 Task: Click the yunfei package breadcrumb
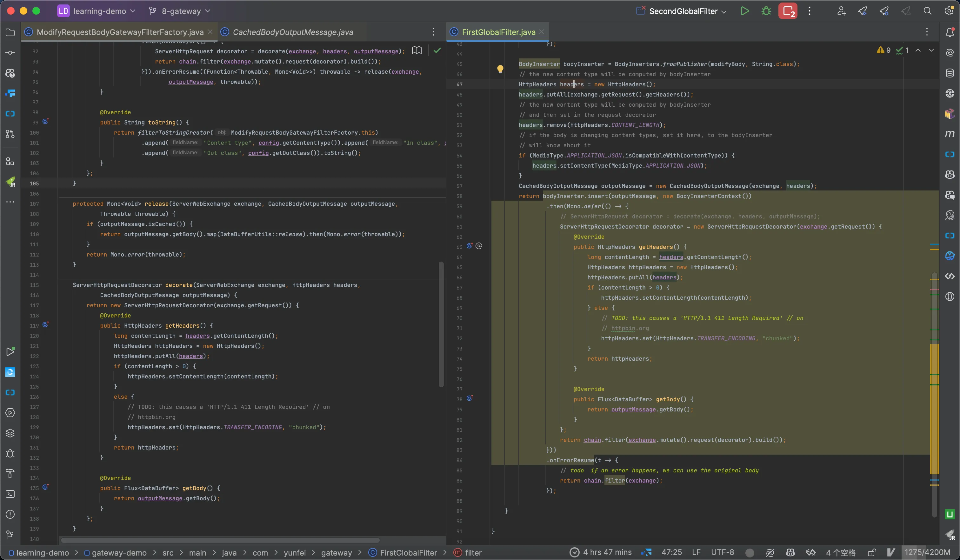point(295,552)
